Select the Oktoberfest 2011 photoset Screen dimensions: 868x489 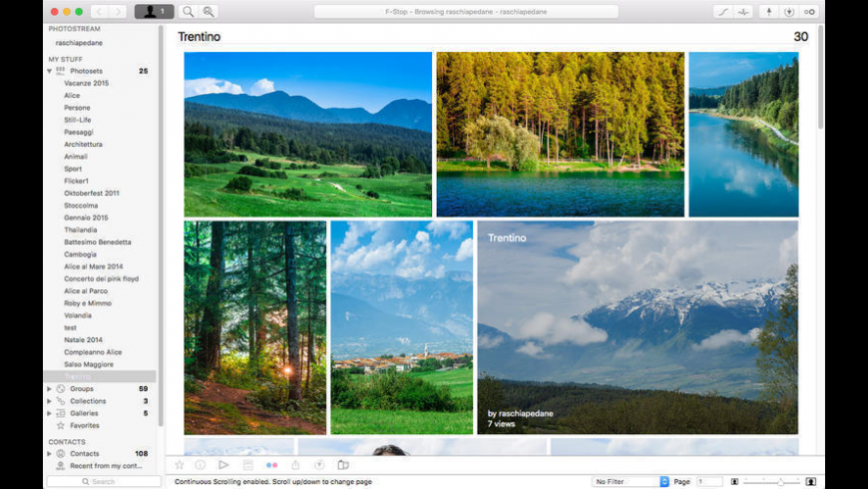tap(92, 193)
